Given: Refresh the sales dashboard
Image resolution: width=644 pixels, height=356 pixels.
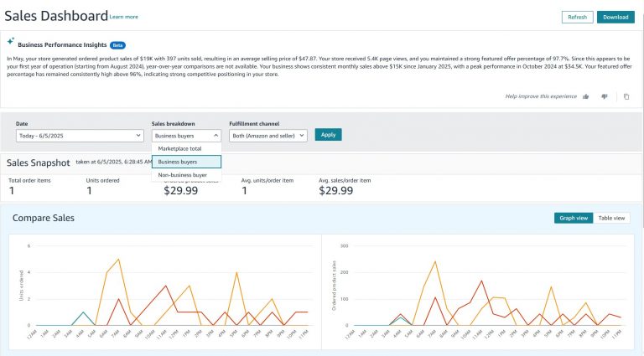Looking at the screenshot, I should 577,17.
